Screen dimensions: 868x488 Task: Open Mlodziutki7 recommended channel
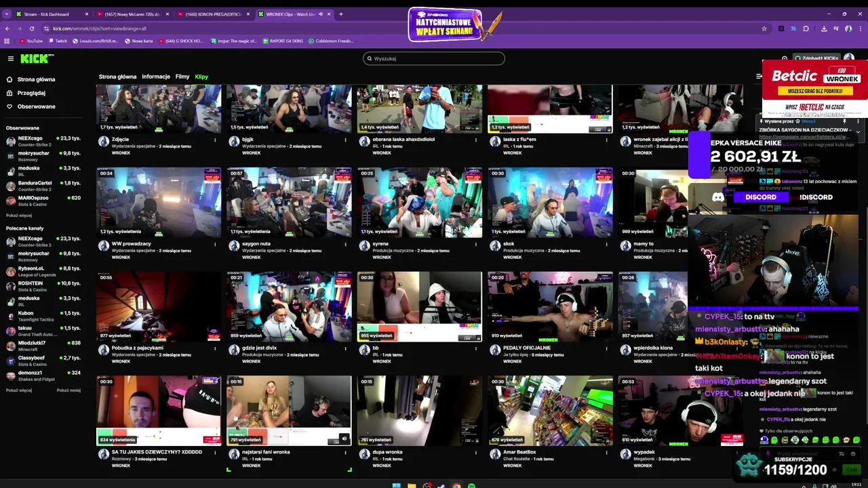point(43,346)
